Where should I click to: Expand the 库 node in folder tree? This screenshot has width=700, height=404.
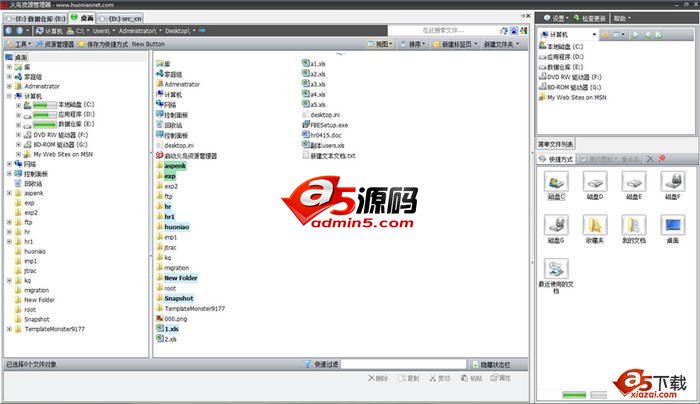pyautogui.click(x=9, y=67)
